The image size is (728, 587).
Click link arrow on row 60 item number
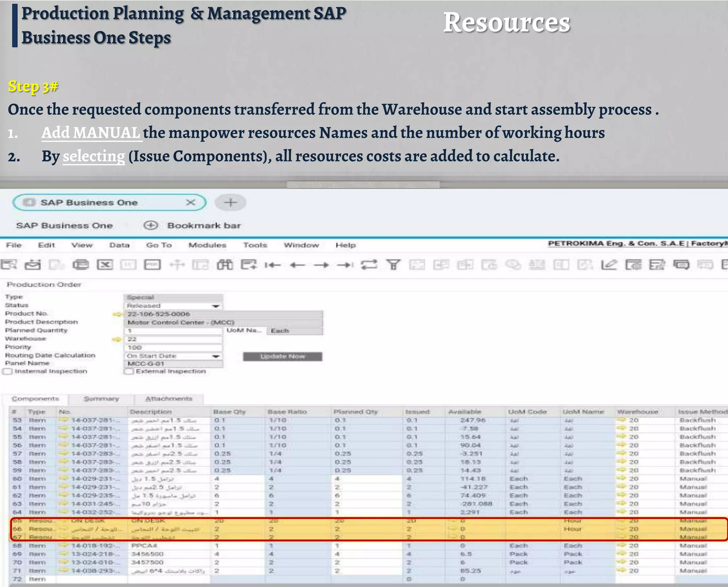tap(64, 479)
